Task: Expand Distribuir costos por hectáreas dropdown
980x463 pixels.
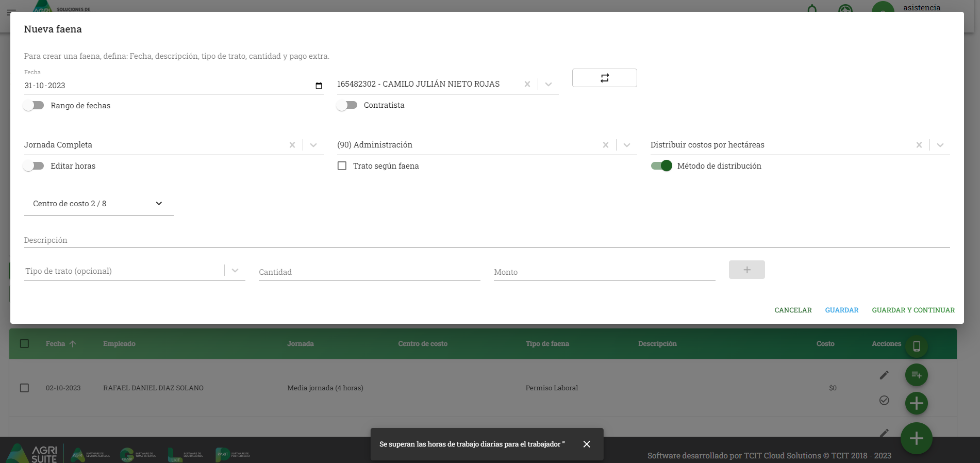Action: tap(940, 145)
